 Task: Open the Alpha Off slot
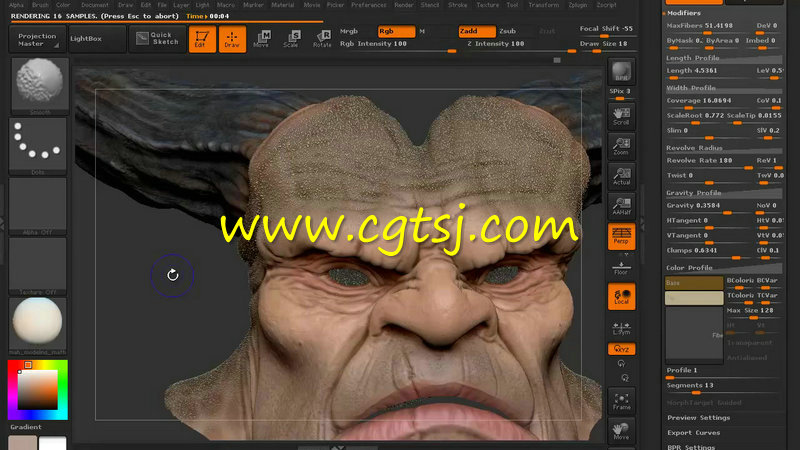point(38,206)
